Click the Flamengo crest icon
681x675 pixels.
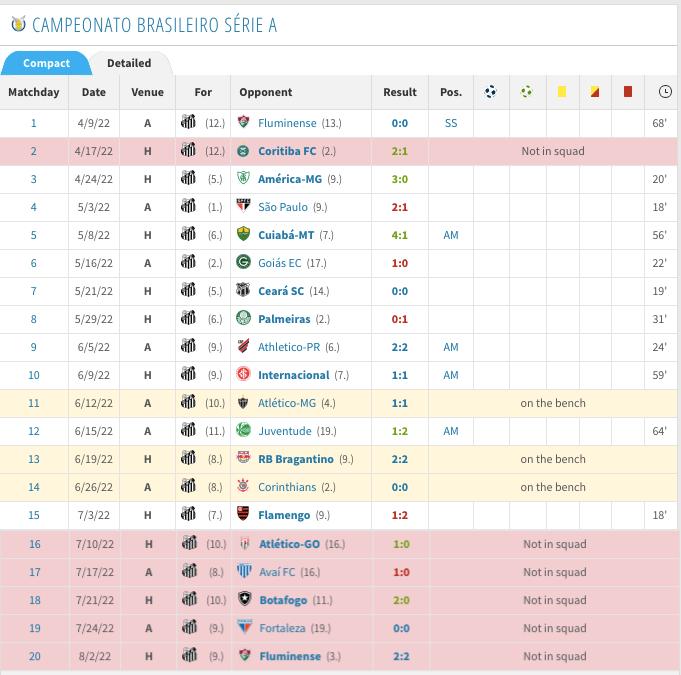click(243, 514)
